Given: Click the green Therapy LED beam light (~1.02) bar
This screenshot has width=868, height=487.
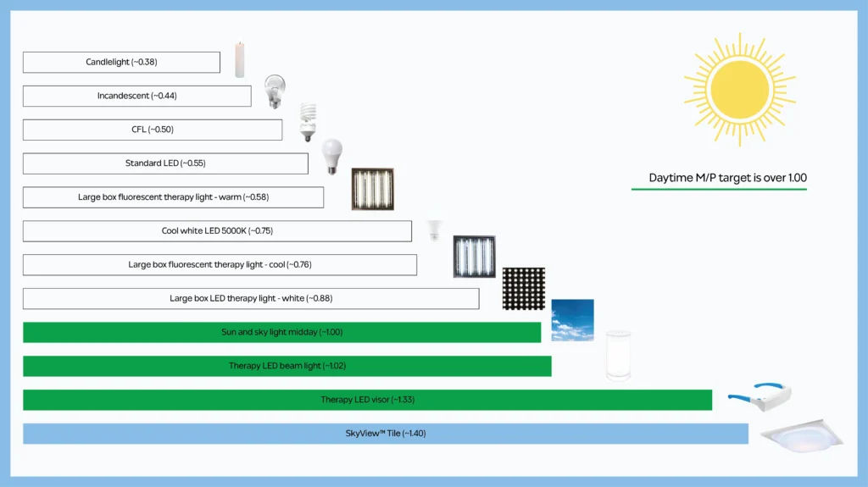Looking at the screenshot, I should pyautogui.click(x=287, y=366).
